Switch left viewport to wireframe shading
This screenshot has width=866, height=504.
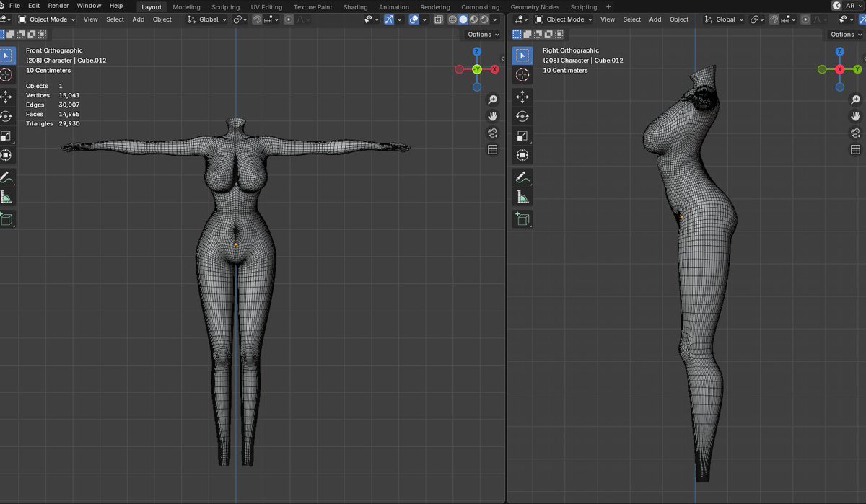(x=453, y=19)
